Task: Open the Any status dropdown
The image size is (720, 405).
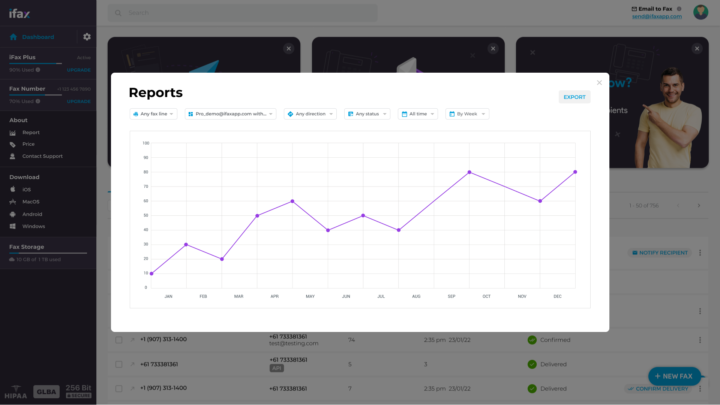Action: pos(367,114)
